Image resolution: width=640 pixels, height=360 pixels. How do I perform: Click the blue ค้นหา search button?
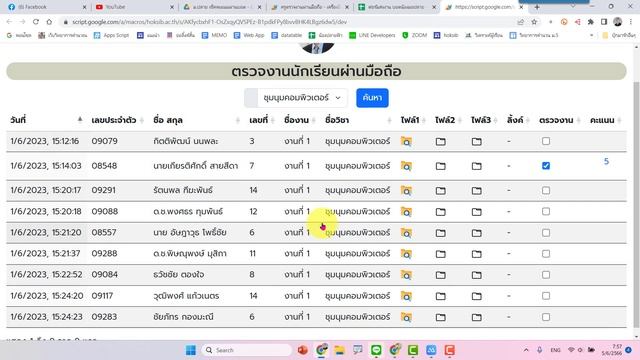(x=372, y=98)
